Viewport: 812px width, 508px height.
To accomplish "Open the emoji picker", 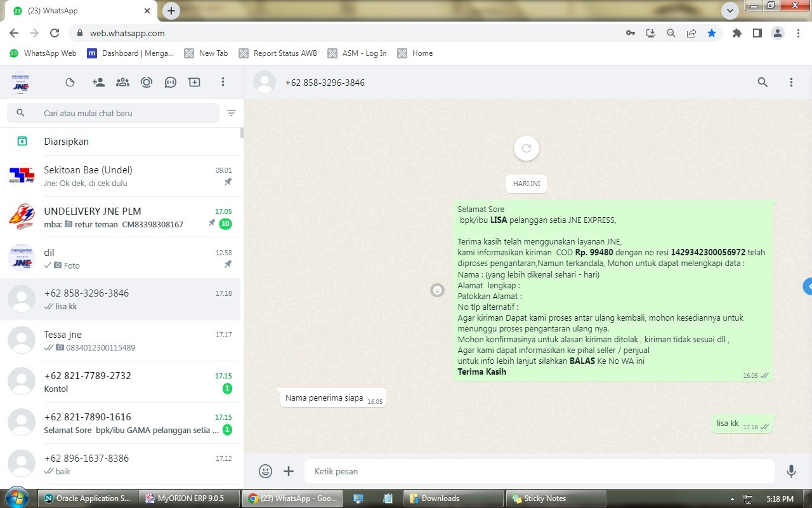I will click(265, 471).
